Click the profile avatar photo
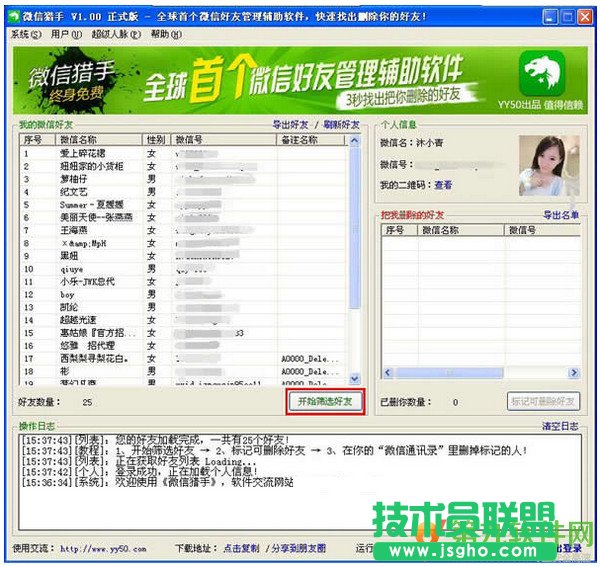 pyautogui.click(x=549, y=166)
